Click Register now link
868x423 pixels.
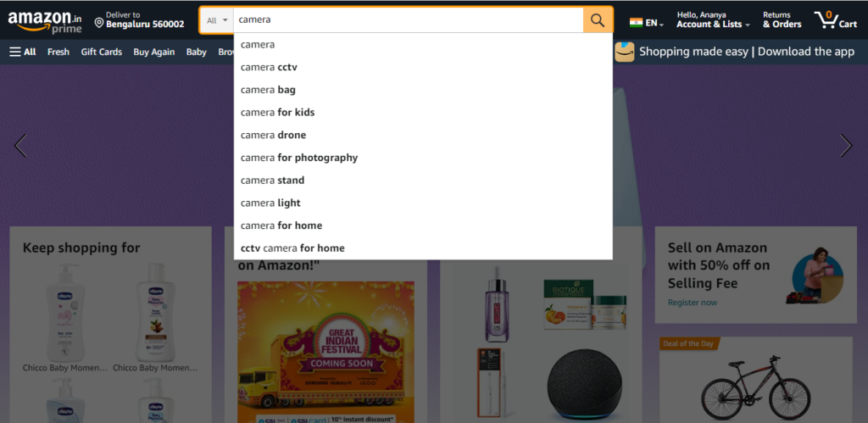coord(692,303)
